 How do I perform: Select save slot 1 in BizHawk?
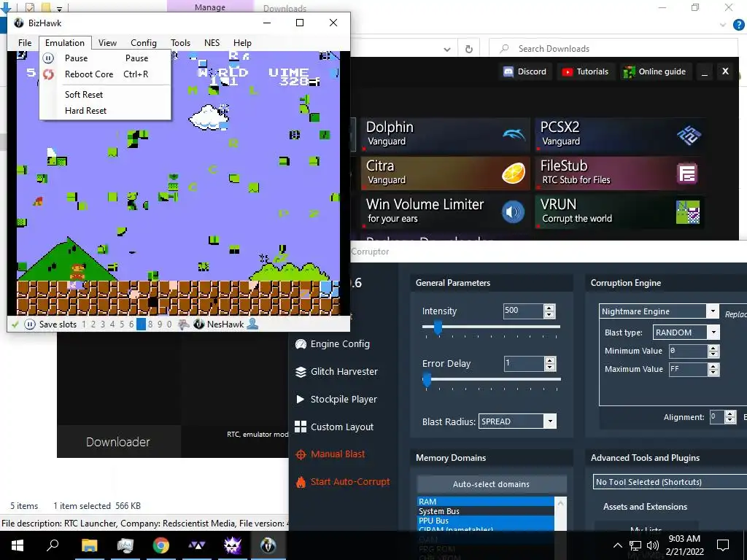pos(84,324)
